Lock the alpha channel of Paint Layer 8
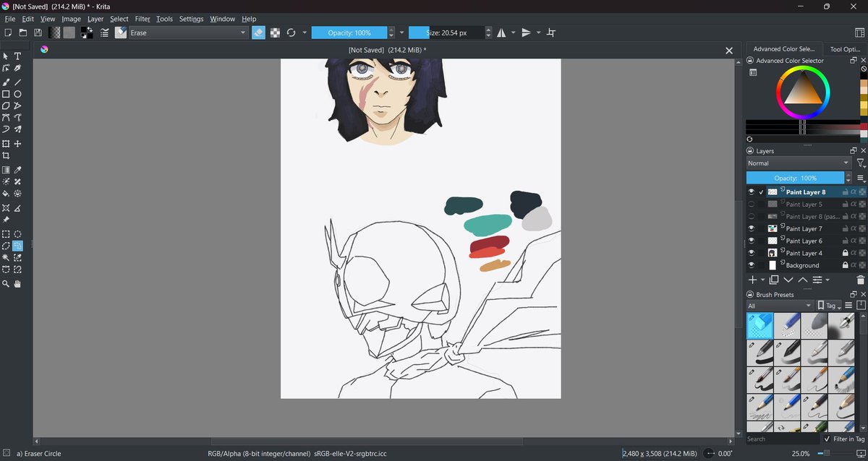Screen dimensions: 868x461 pos(853,192)
